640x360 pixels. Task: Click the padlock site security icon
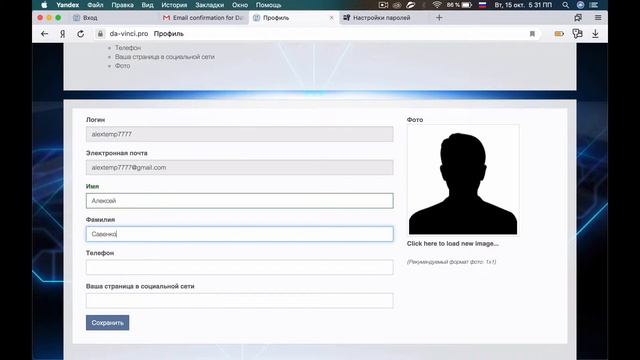100,34
